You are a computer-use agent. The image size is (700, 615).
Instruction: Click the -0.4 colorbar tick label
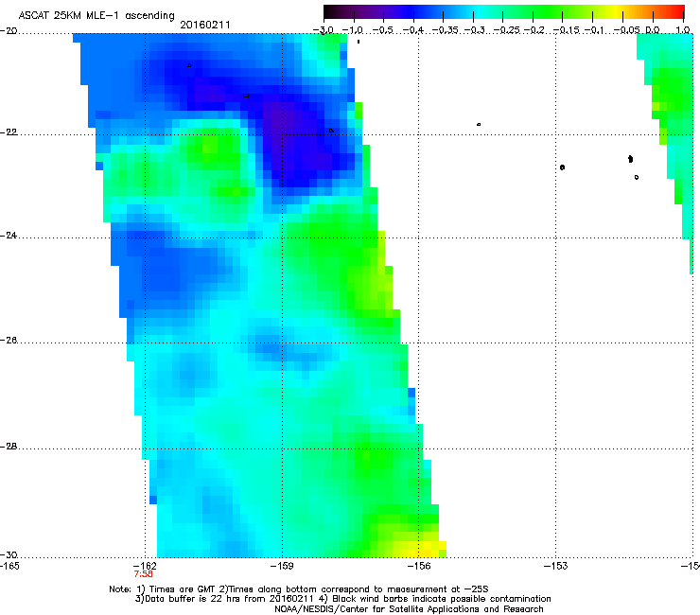coord(413,30)
